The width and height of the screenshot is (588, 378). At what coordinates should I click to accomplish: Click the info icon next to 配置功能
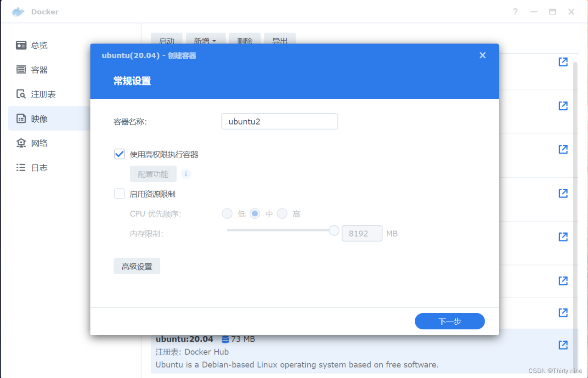coord(186,174)
